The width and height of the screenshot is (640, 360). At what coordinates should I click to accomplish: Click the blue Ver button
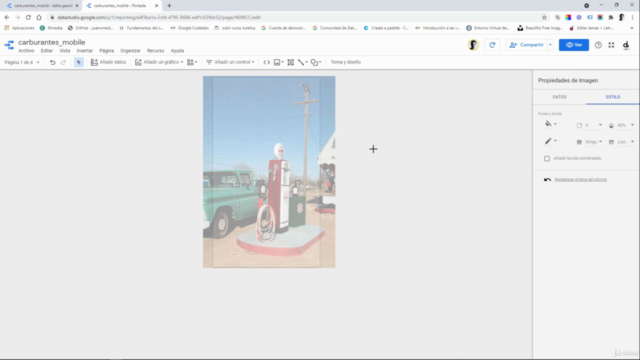click(573, 45)
